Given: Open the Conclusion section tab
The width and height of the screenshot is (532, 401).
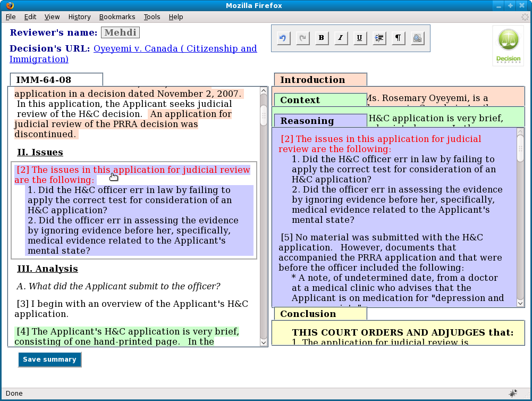Looking at the screenshot, I should click(320, 314).
